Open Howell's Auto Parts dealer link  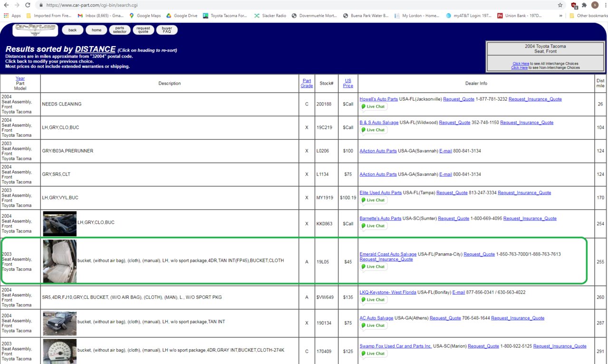378,99
